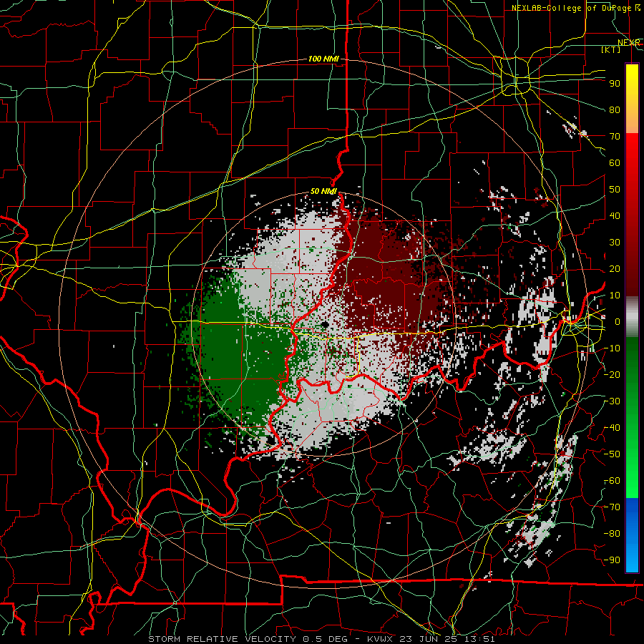Screen dimensions: 644x644
Task: Click the 40 value on the velocity scale
Action: tap(615, 215)
